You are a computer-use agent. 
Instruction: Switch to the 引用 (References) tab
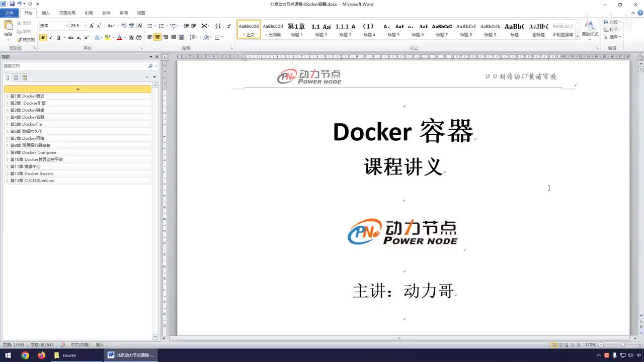point(89,13)
